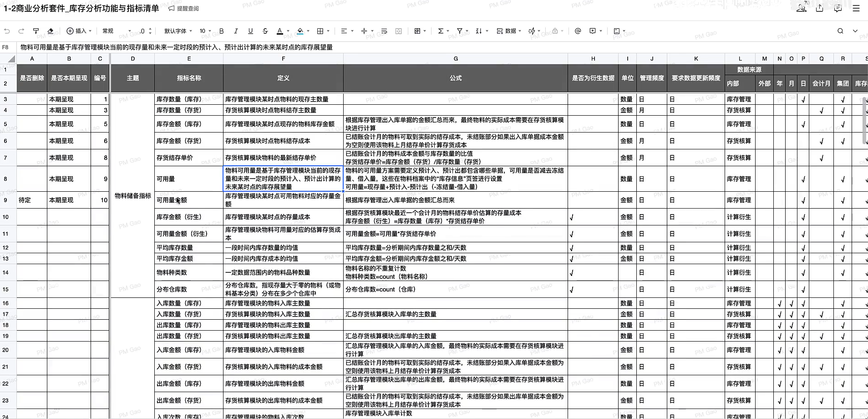Open the font color dropdown arrow
Viewport: 868px width, 419px height.
pyautogui.click(x=288, y=31)
